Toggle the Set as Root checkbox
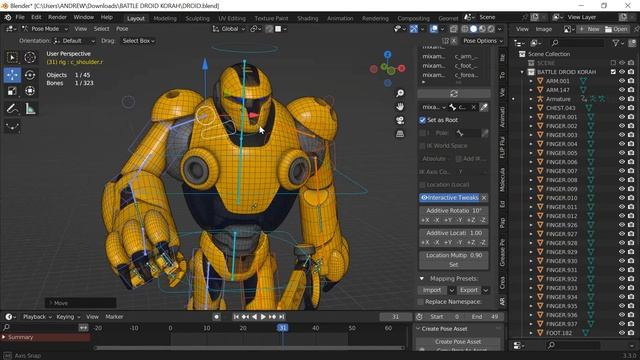The image size is (640, 360). [422, 120]
